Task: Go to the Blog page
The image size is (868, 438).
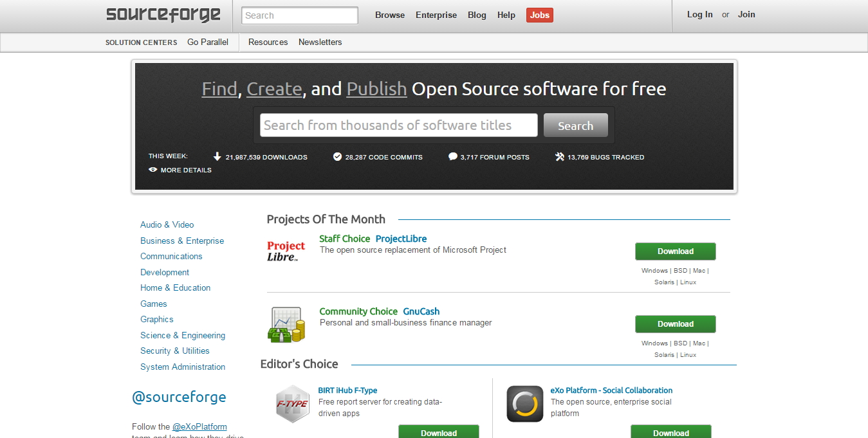Action: pos(477,15)
